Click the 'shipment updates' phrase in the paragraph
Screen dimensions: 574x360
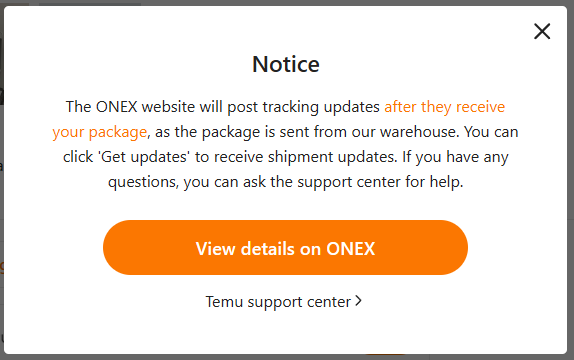tap(332, 157)
